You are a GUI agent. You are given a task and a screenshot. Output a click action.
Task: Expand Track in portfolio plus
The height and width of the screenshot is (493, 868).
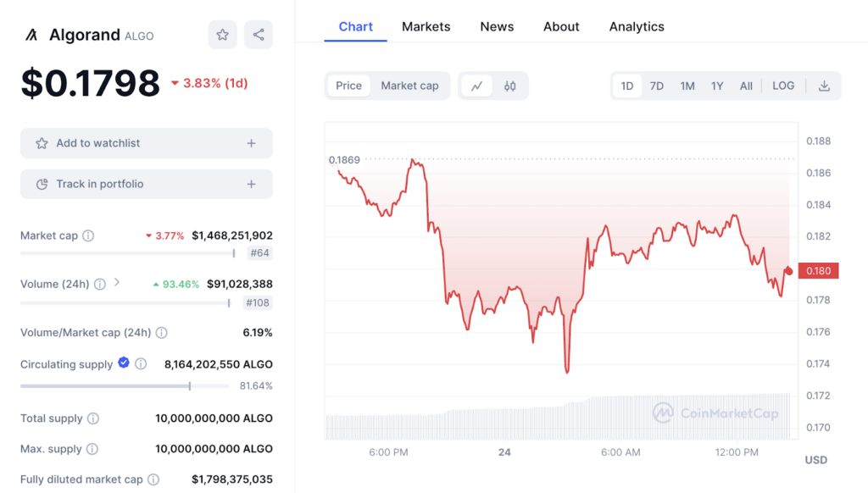pyautogui.click(x=251, y=184)
